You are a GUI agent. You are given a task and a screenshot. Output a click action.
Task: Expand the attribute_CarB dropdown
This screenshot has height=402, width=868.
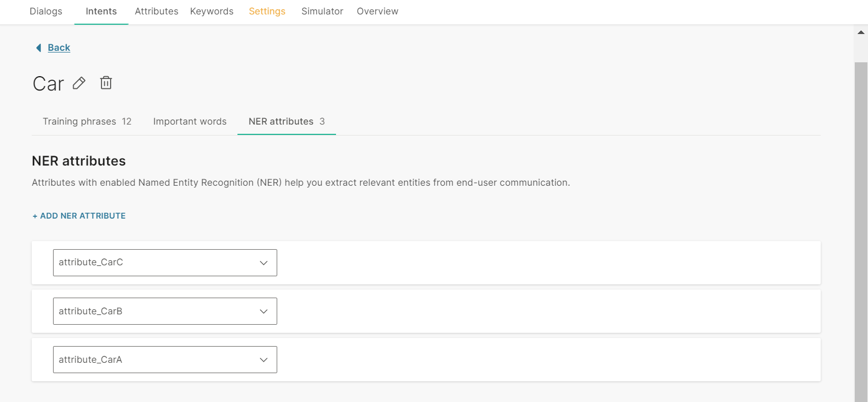click(165, 311)
